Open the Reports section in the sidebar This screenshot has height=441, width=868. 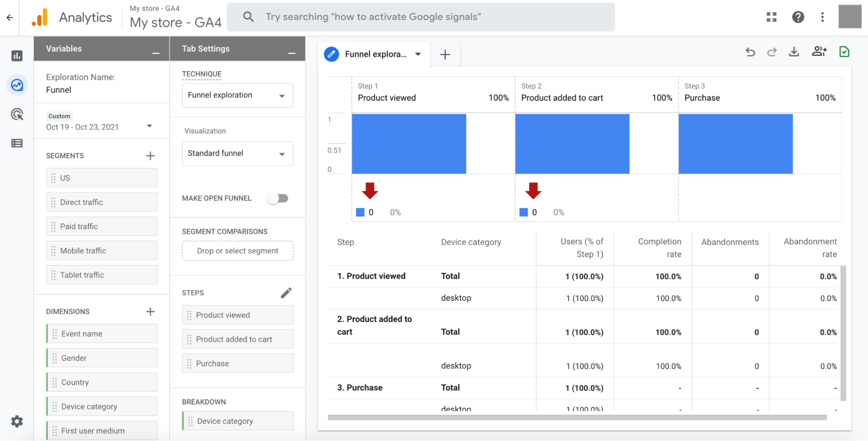click(x=17, y=56)
